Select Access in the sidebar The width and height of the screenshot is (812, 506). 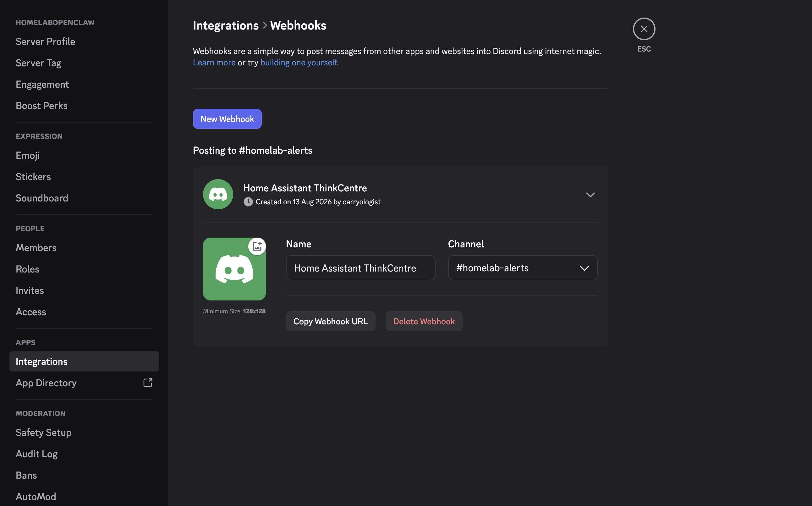[84, 312]
